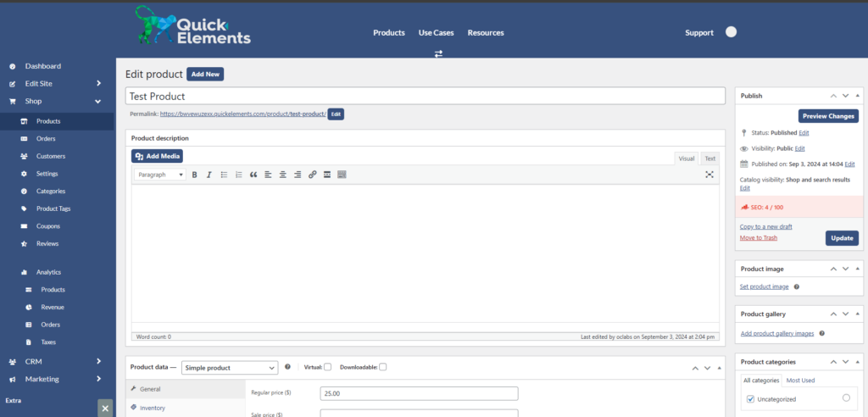Collapse the Shop sidebar menu

click(x=98, y=102)
